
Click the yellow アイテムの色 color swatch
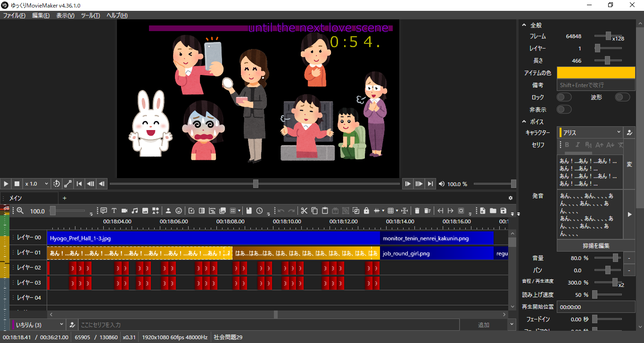[596, 73]
